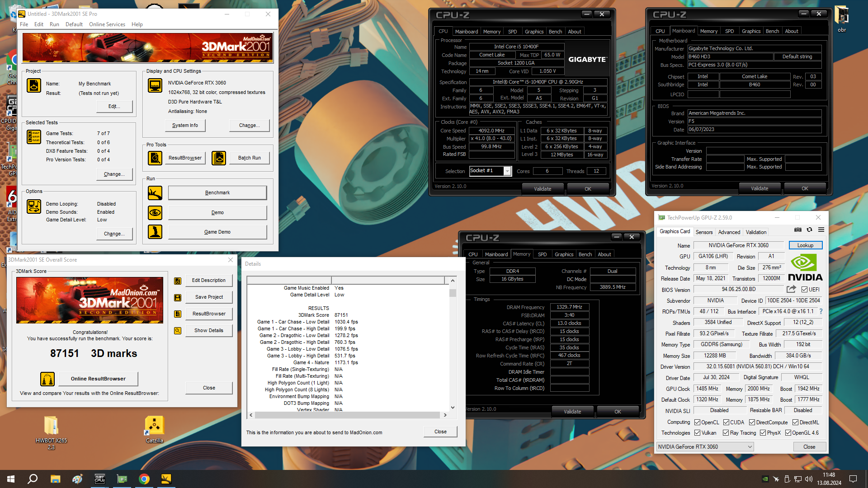This screenshot has height=488, width=868.
Task: Switch to the Sensors tab in GPU-Z
Action: 704,232
